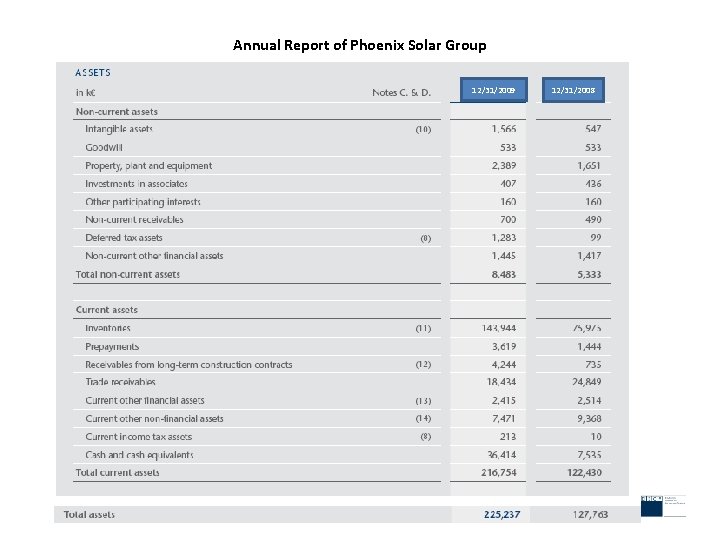Click the Property, plant and equipment label

point(149,166)
